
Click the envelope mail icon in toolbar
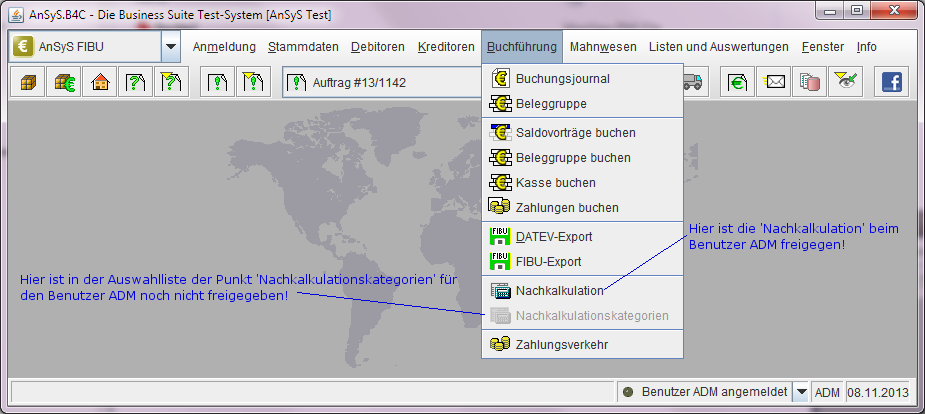click(x=775, y=82)
